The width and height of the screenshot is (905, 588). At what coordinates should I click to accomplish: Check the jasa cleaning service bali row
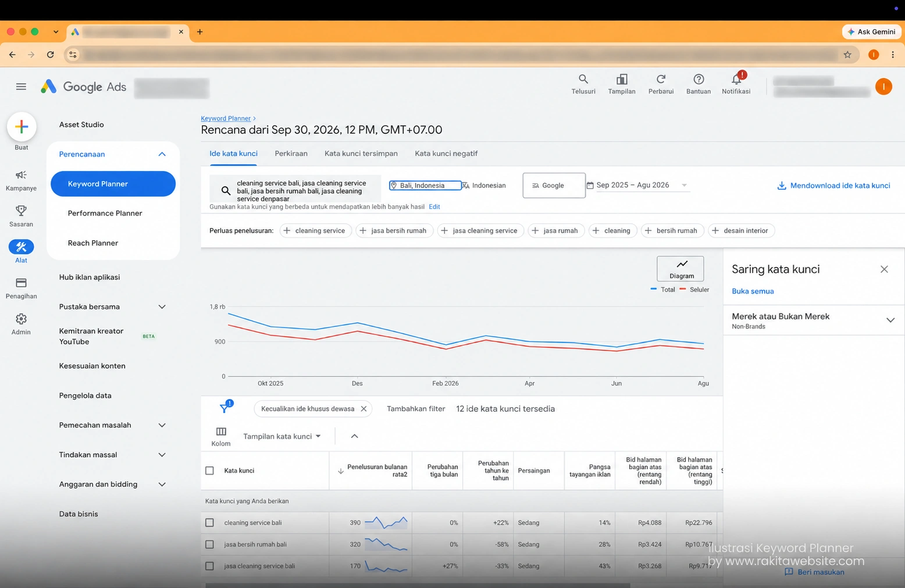point(210,566)
